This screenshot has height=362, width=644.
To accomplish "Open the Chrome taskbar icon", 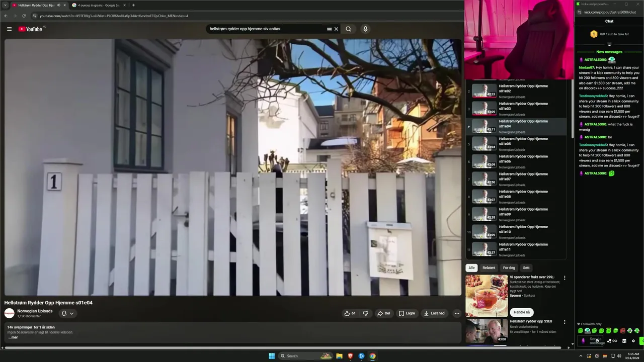I will [373, 356].
